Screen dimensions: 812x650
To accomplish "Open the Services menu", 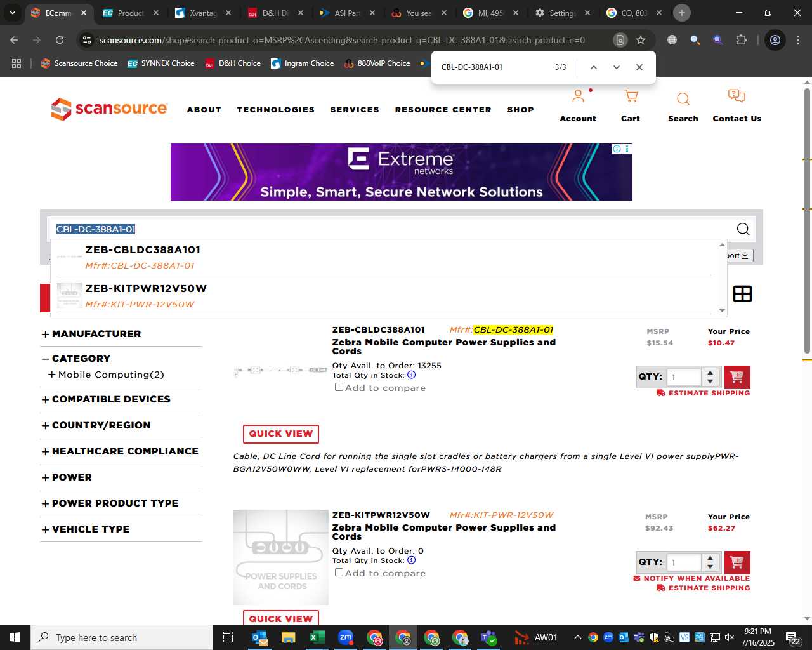I will [x=355, y=110].
